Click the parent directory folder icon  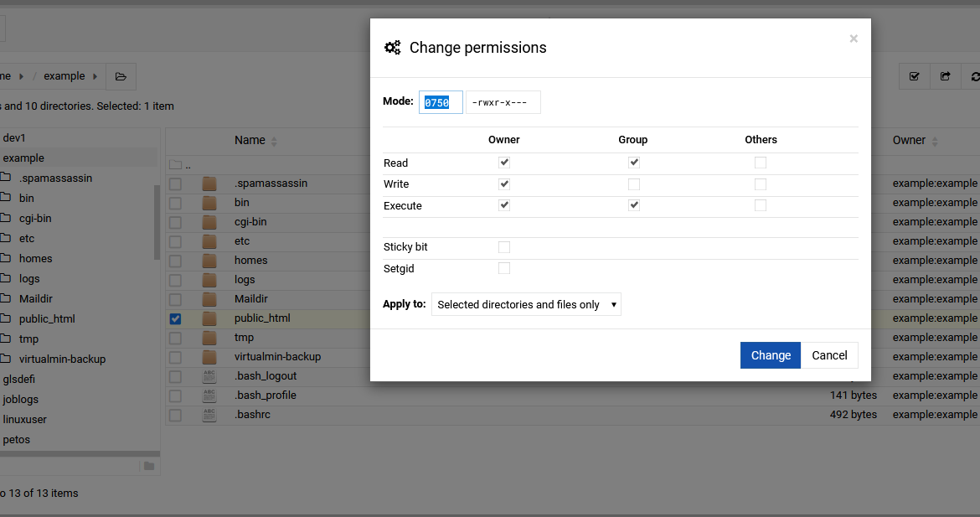click(175, 164)
